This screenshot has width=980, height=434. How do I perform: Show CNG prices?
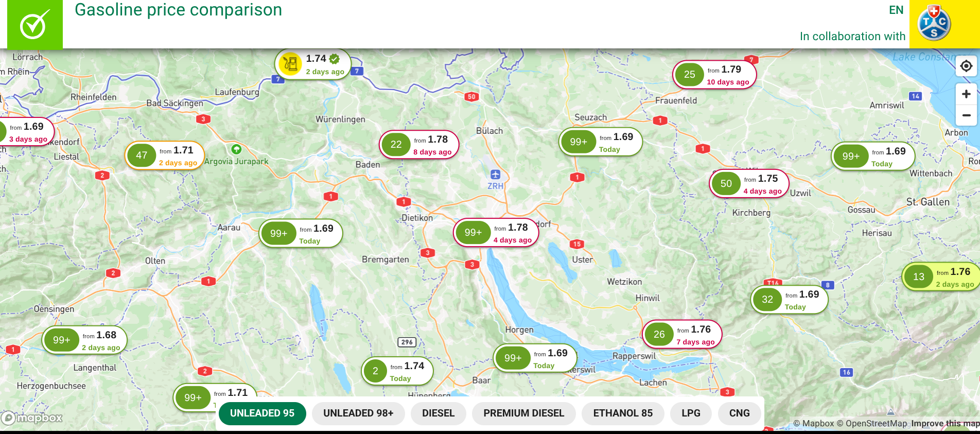click(x=739, y=413)
